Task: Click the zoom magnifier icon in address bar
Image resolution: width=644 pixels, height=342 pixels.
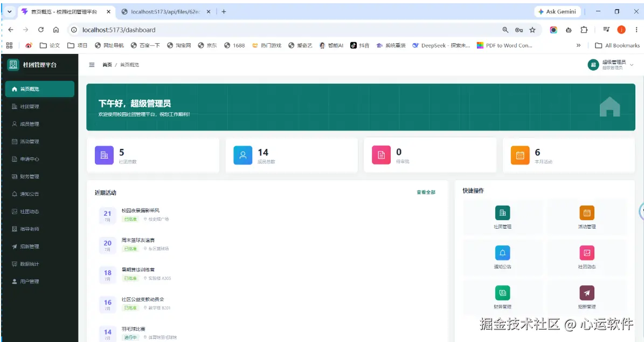Action: coord(505,30)
